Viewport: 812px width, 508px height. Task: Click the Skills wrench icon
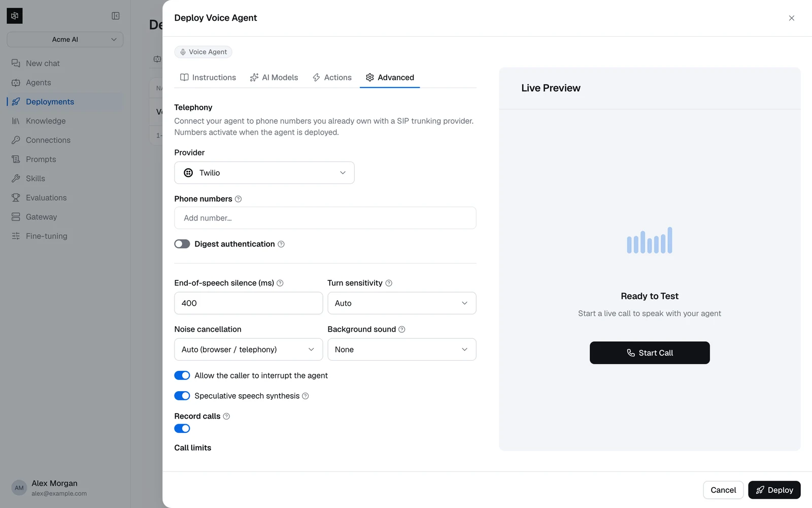tap(16, 178)
